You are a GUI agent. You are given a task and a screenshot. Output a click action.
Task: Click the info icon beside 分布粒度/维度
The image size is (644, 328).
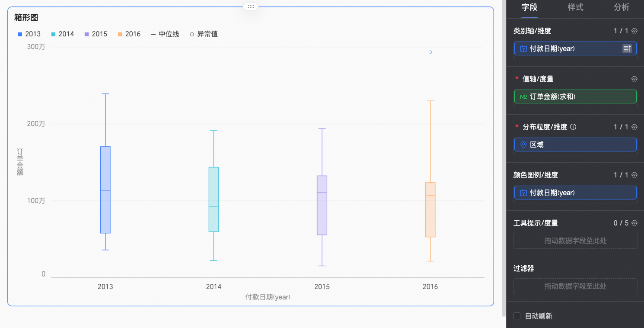(x=573, y=127)
